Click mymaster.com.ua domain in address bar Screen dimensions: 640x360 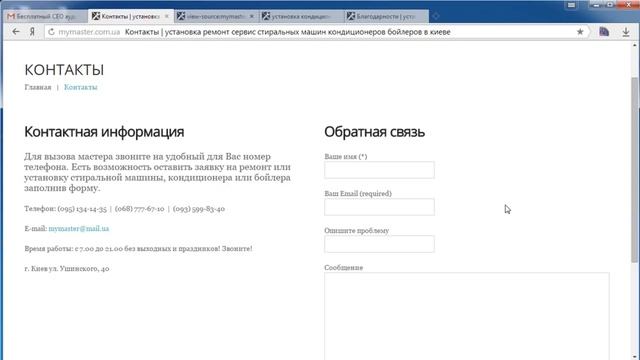pyautogui.click(x=89, y=32)
